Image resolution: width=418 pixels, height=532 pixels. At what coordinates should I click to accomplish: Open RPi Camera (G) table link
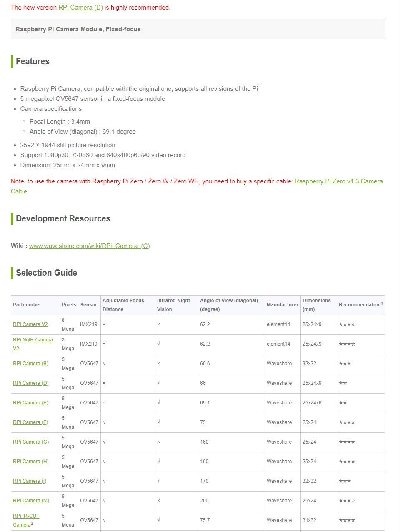click(x=31, y=442)
